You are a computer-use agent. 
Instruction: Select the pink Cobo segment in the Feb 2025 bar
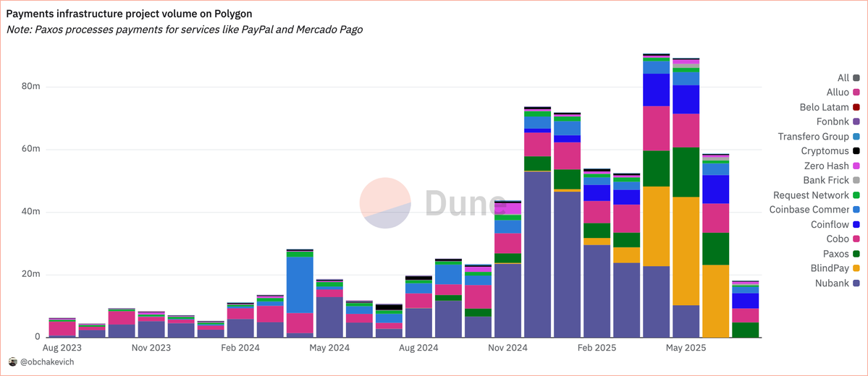597,213
